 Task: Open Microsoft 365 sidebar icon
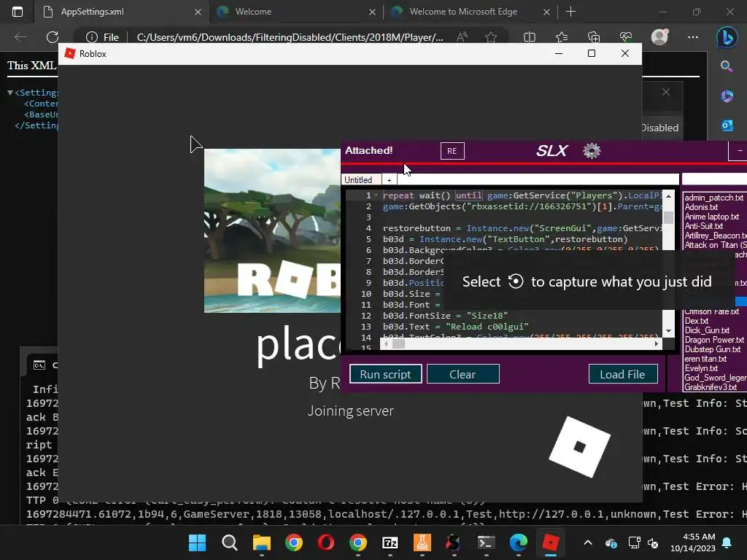(727, 96)
